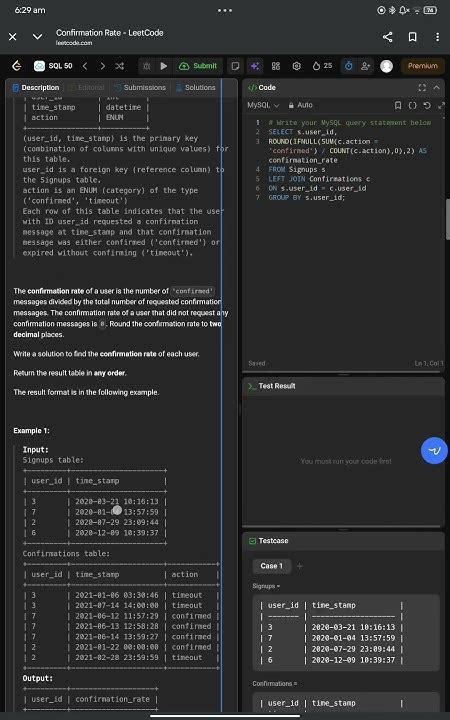Submit the solution

pos(198,66)
